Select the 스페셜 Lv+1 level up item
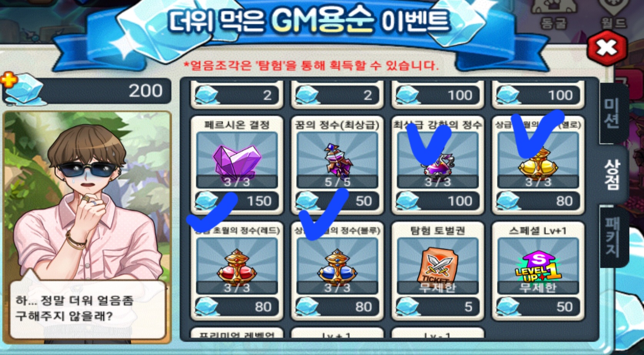Image resolution: width=644 pixels, height=355 pixels. [538, 265]
